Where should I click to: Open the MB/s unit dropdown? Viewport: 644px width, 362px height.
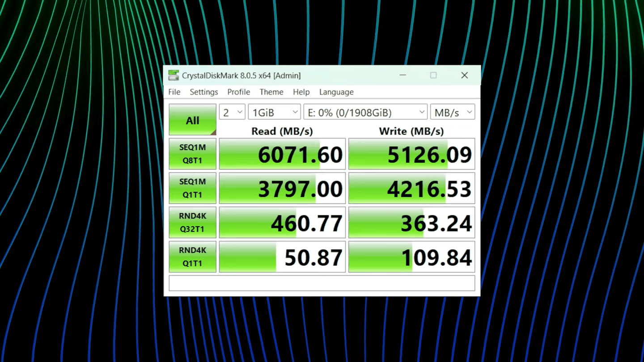452,112
